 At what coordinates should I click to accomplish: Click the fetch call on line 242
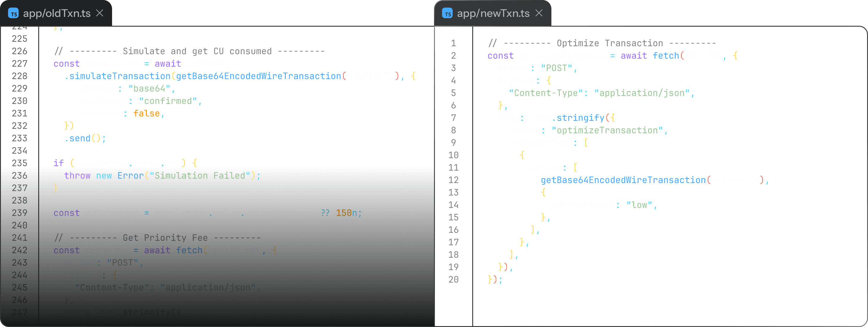(189, 250)
